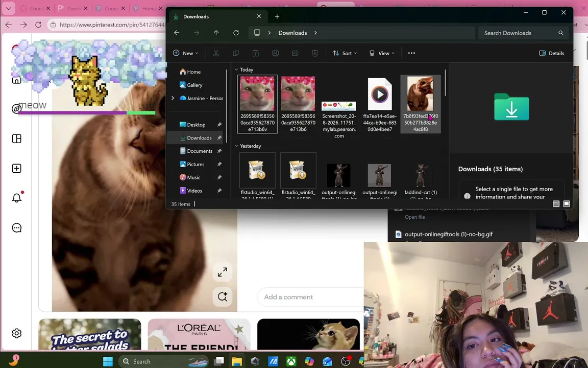Click the Open file link in downloads popup
The height and width of the screenshot is (368, 588).
415,217
